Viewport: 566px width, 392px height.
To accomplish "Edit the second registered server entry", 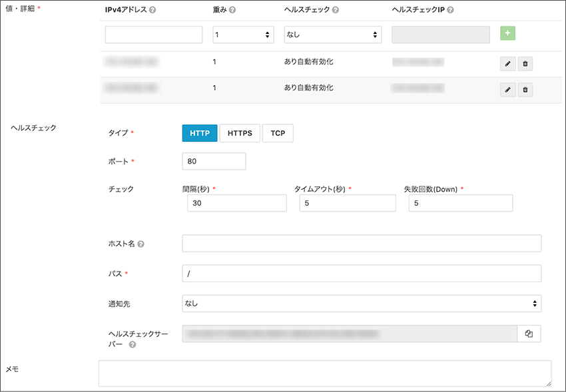I will click(x=507, y=89).
